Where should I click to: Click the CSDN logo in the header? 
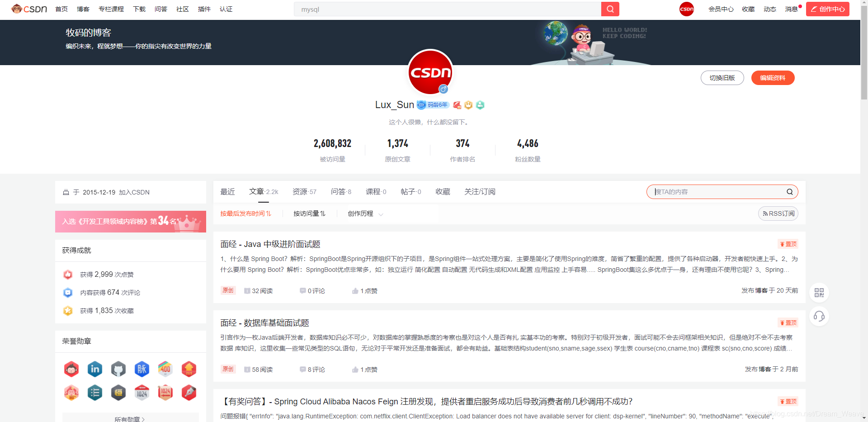point(29,9)
